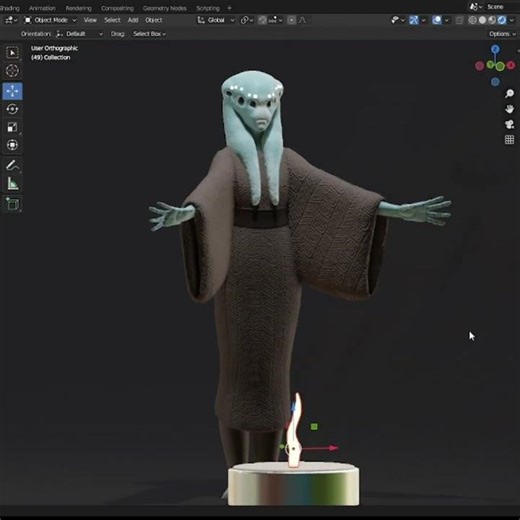Screen dimensions: 520x520
Task: Click the green plane handle of move gizmo
Action: click(314, 427)
